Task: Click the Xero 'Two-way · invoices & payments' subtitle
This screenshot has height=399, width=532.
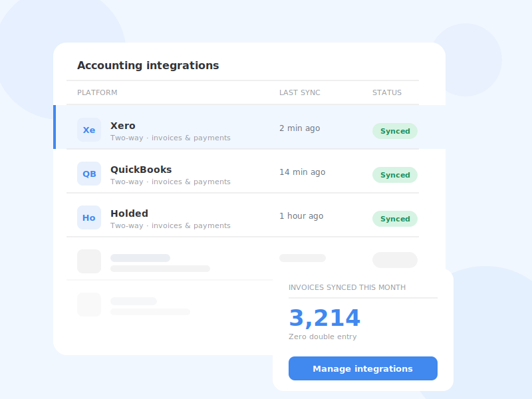Action: [170, 138]
